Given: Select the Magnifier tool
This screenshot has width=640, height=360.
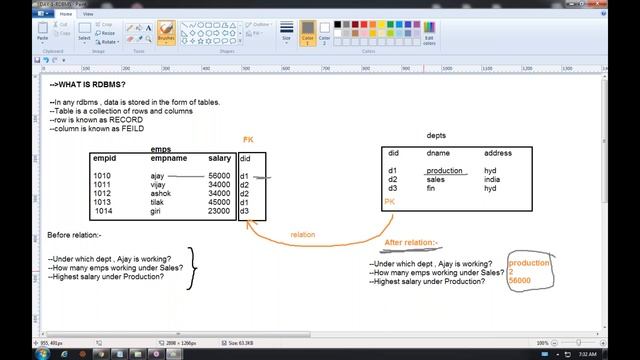Looking at the screenshot, I should click(x=148, y=39).
